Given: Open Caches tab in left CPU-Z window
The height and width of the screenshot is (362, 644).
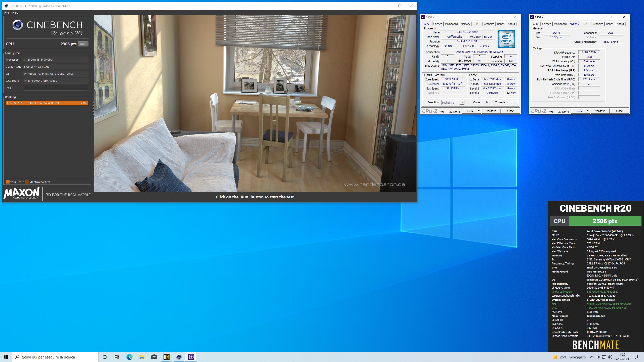Looking at the screenshot, I should [x=437, y=24].
